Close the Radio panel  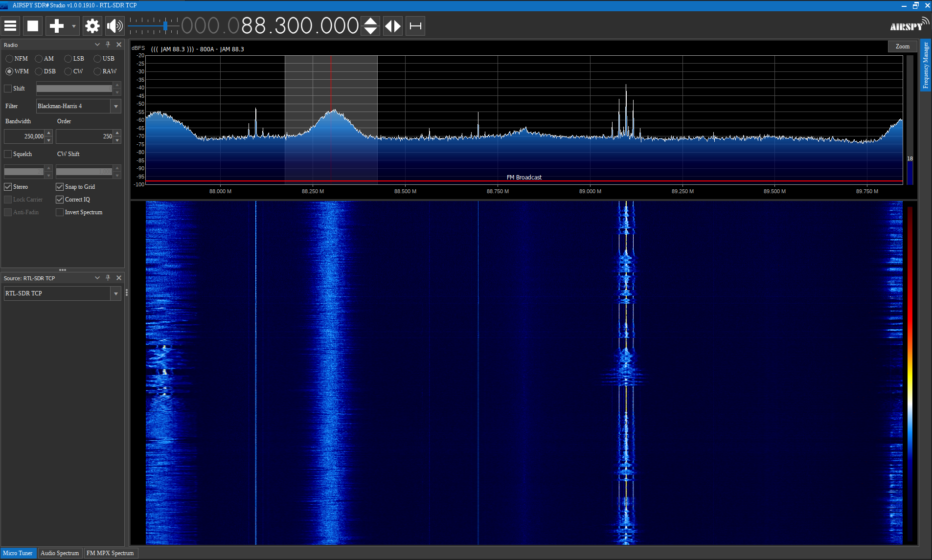click(x=119, y=45)
